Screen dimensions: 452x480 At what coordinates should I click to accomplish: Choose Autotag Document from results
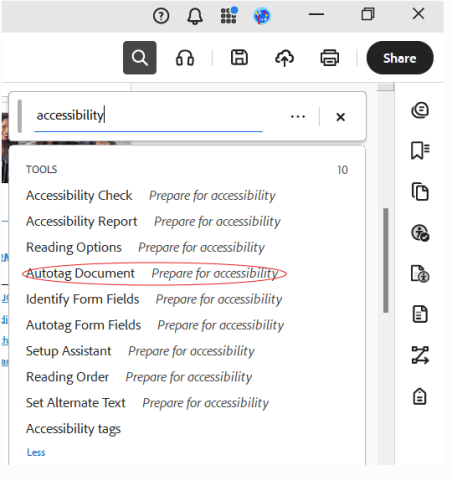tap(152, 274)
